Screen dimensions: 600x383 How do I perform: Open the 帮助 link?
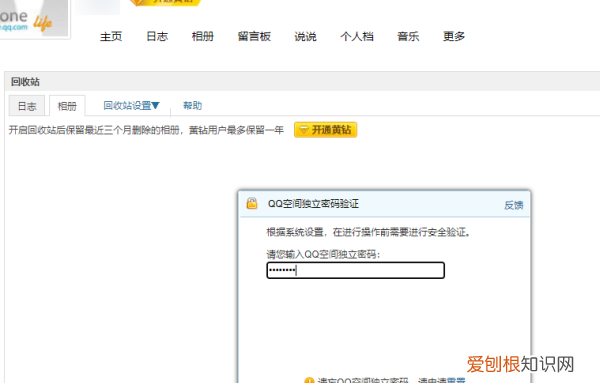click(192, 106)
